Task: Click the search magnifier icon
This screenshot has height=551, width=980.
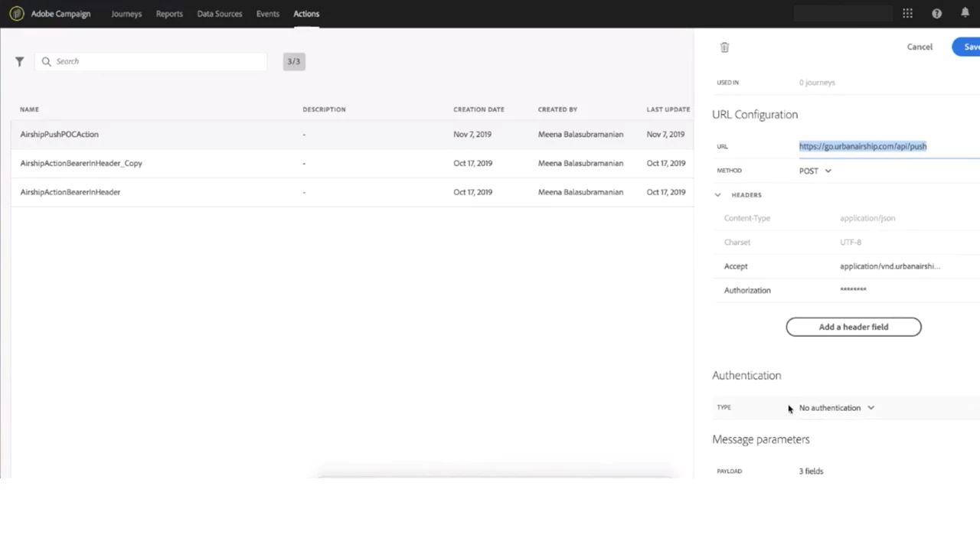Action: pos(47,61)
